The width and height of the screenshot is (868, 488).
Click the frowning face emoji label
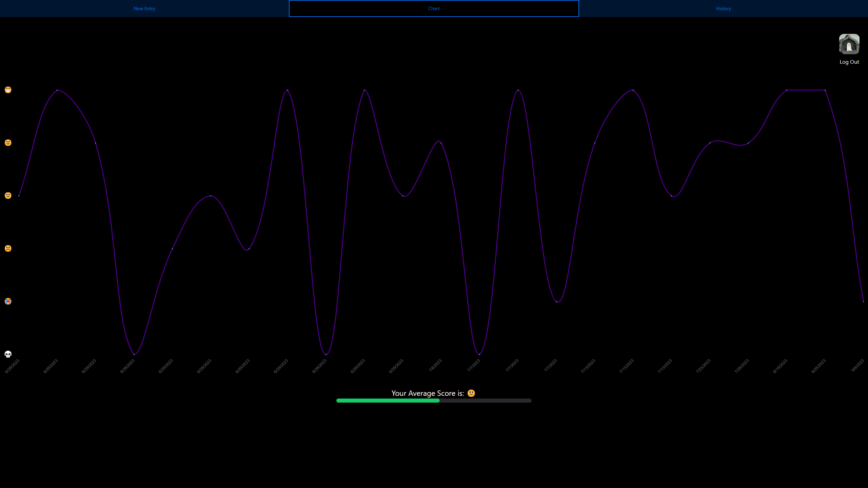pos(7,248)
